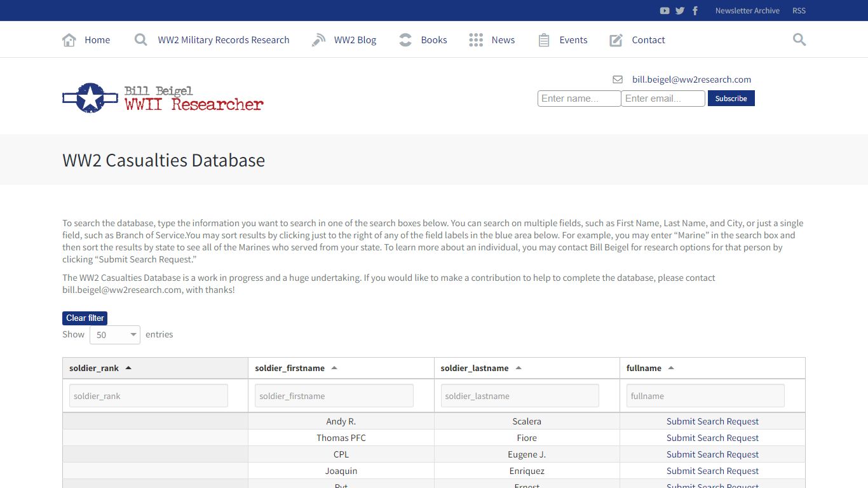This screenshot has width=868, height=488.
Task: Click the soldier_lastname filter field
Action: pyautogui.click(x=520, y=396)
